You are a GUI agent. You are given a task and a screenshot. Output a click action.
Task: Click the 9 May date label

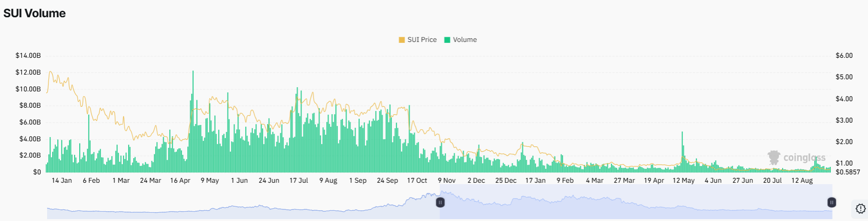210,180
